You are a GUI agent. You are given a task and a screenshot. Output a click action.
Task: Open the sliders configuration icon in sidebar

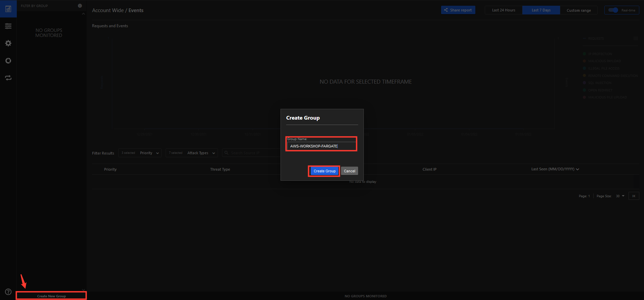click(8, 26)
